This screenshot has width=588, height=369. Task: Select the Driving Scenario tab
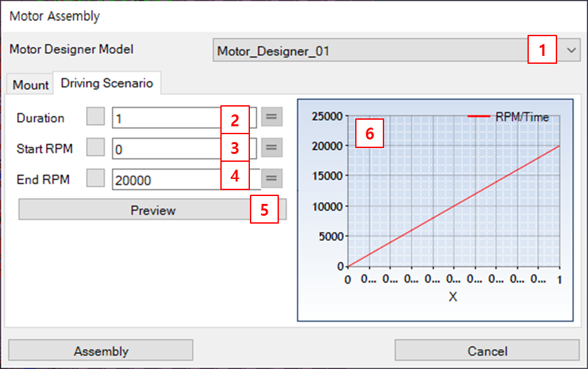(x=107, y=83)
